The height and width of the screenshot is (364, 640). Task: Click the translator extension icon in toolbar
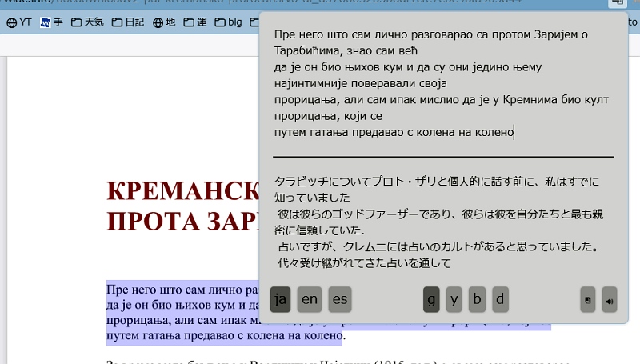click(616, 2)
